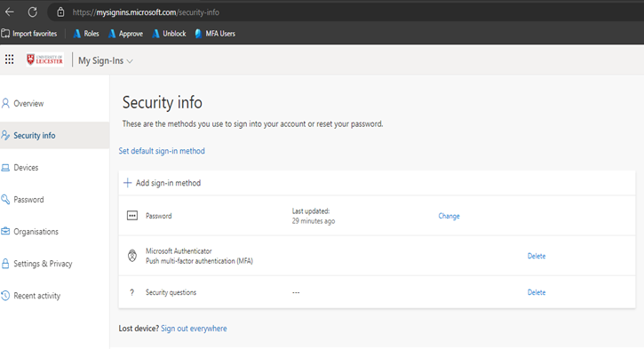644x349 pixels.
Task: Open the app launcher grid icon
Action: point(10,59)
